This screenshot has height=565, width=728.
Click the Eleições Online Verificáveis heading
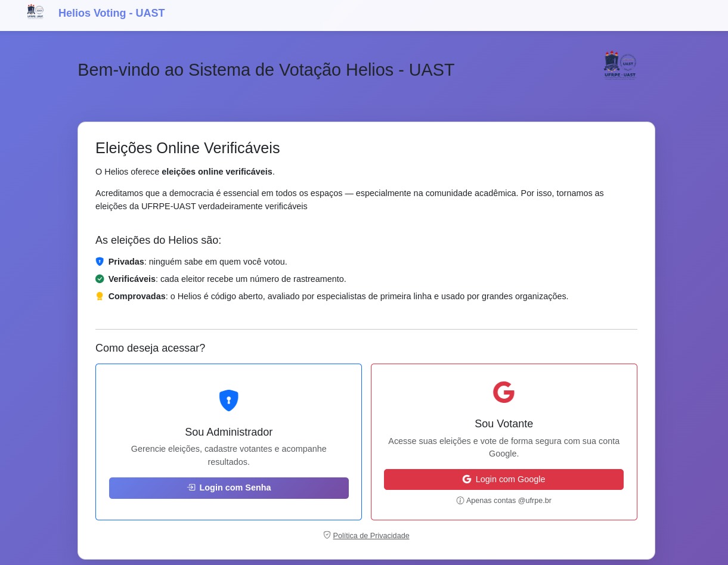[187, 148]
